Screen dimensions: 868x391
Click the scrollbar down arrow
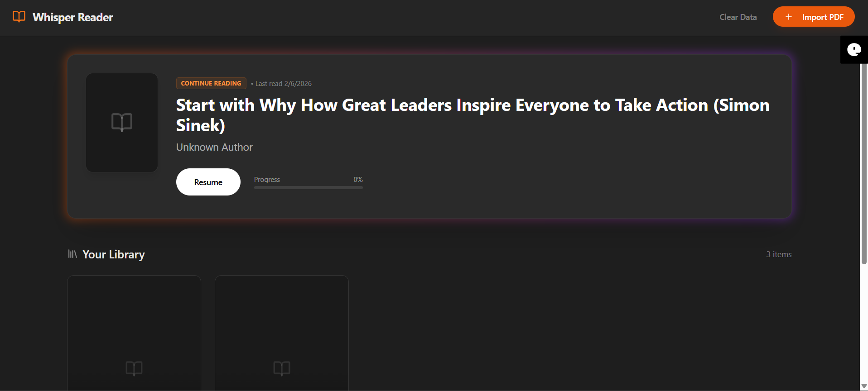pyautogui.click(x=864, y=386)
